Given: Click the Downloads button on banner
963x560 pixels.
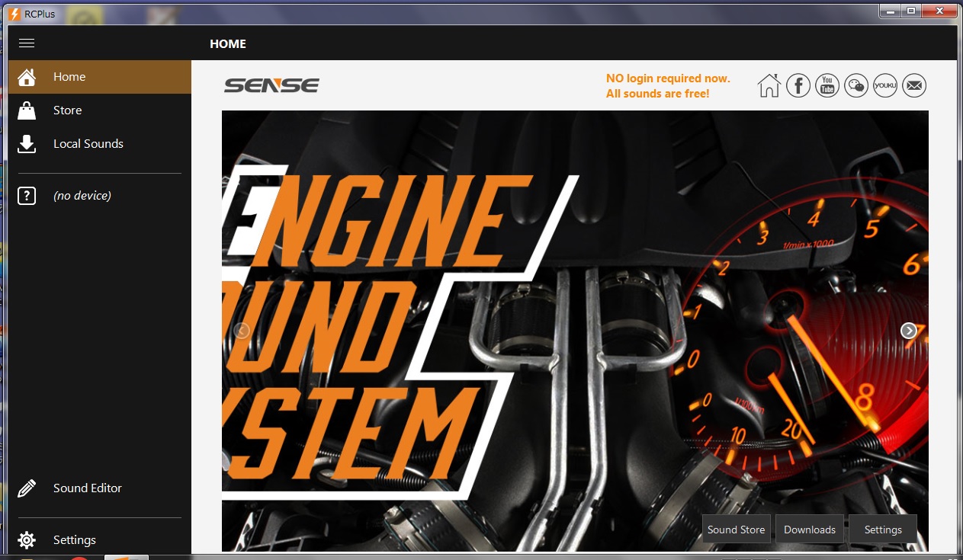Looking at the screenshot, I should point(809,530).
